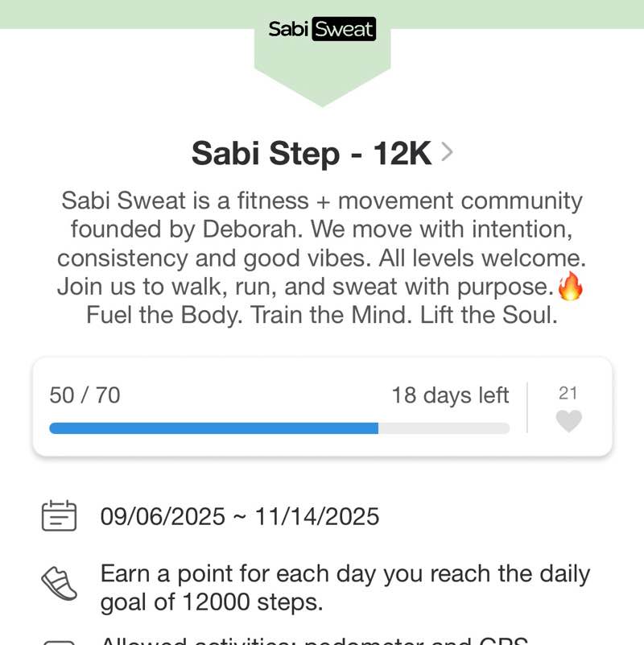
Task: Select the 50 / 70 progress score
Action: click(x=85, y=395)
